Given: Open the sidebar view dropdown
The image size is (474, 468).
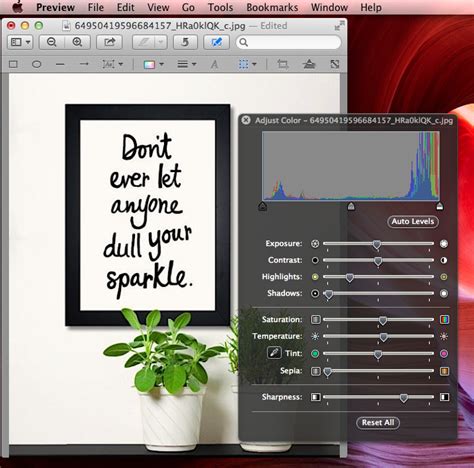Looking at the screenshot, I should point(20,42).
